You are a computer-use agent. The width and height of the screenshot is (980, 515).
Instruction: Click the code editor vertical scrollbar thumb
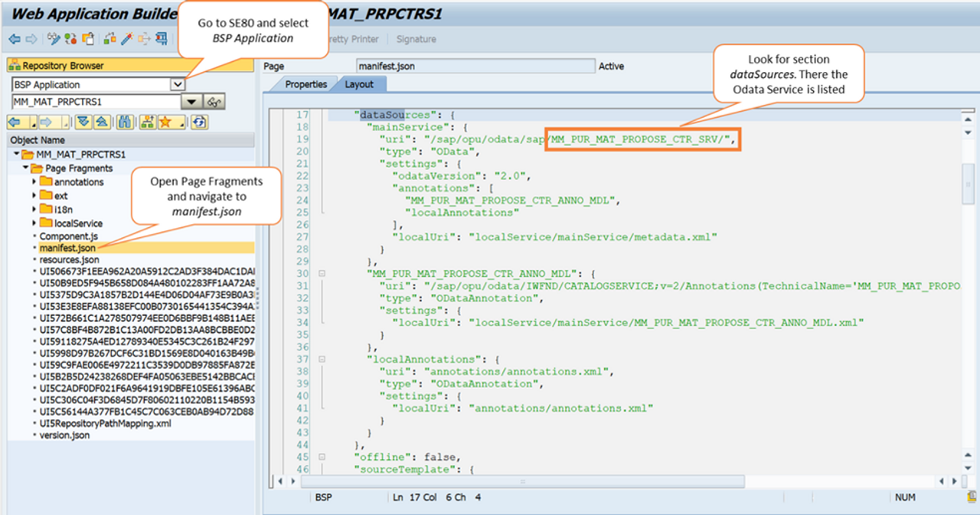click(x=968, y=184)
